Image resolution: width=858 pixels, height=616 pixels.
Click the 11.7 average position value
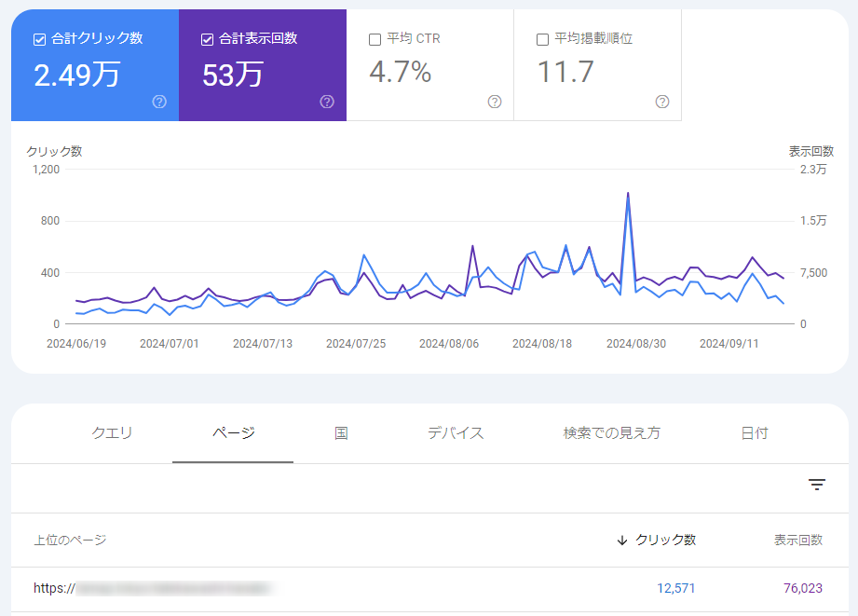(x=565, y=73)
